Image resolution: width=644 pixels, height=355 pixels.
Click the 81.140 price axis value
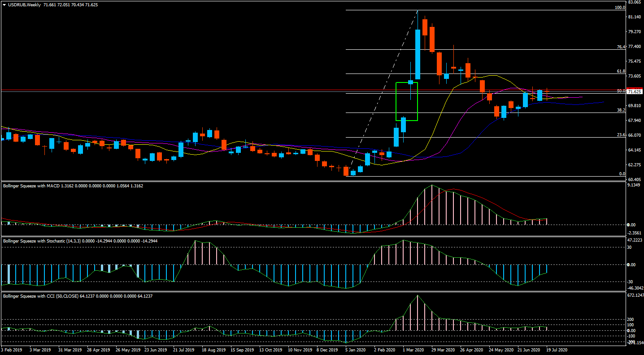point(634,17)
